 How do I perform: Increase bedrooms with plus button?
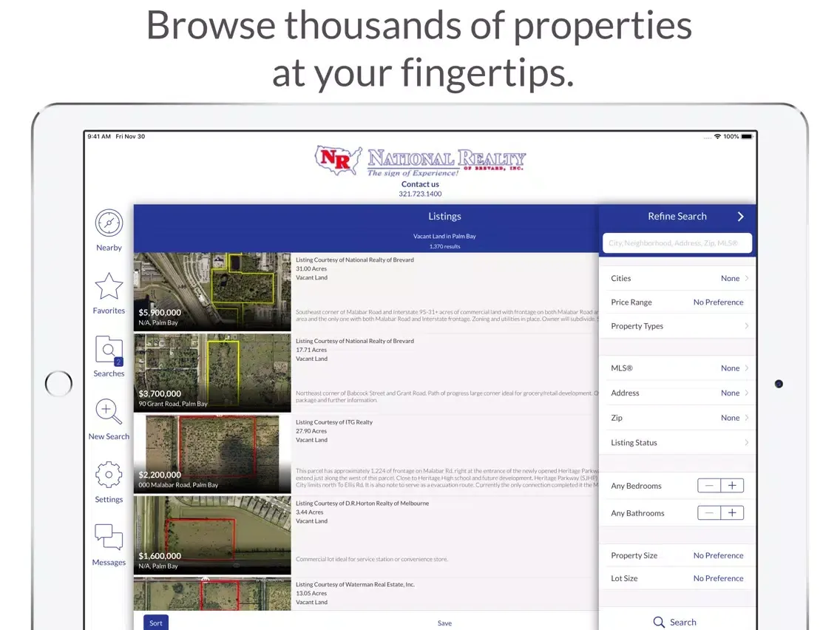pyautogui.click(x=732, y=485)
